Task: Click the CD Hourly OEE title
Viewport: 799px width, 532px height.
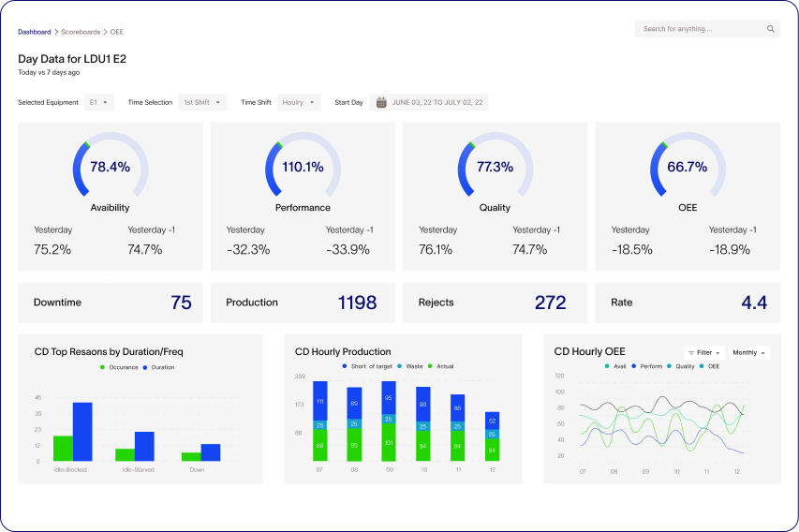Action: click(x=589, y=351)
